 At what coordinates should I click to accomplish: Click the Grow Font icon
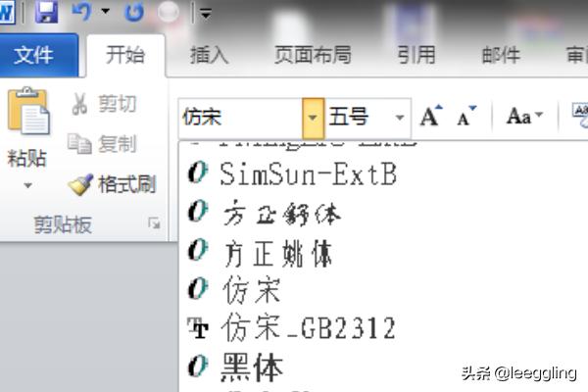(431, 117)
